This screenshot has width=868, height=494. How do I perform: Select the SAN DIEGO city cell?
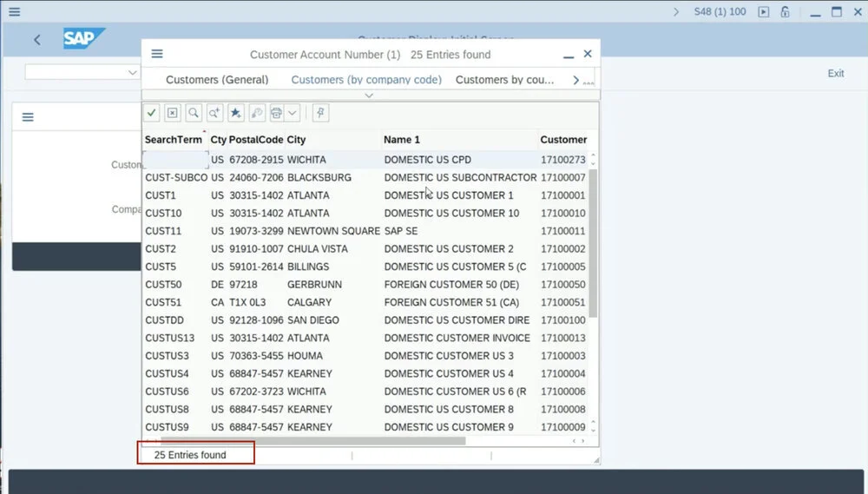click(x=312, y=320)
